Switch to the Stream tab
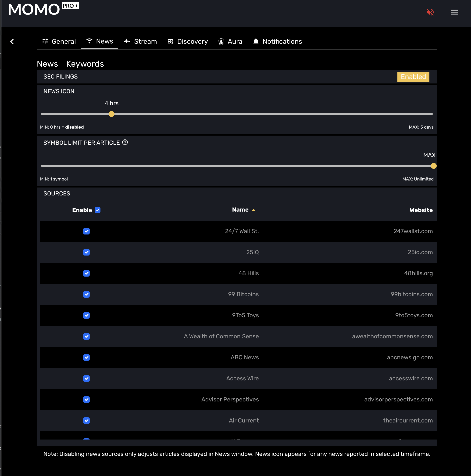The height and width of the screenshot is (476, 471). coord(141,41)
